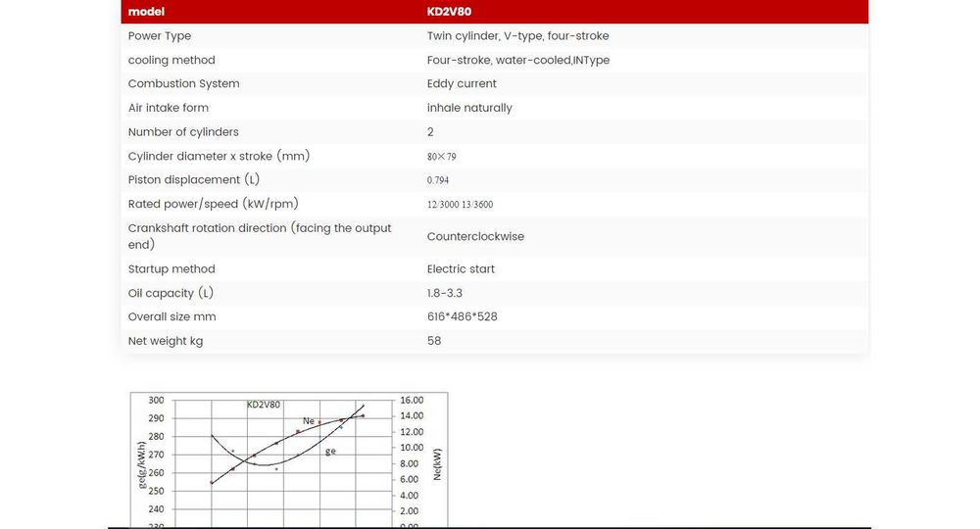Click 'Piston displacement (L)' label
This screenshot has height=529, width=980.
click(194, 180)
